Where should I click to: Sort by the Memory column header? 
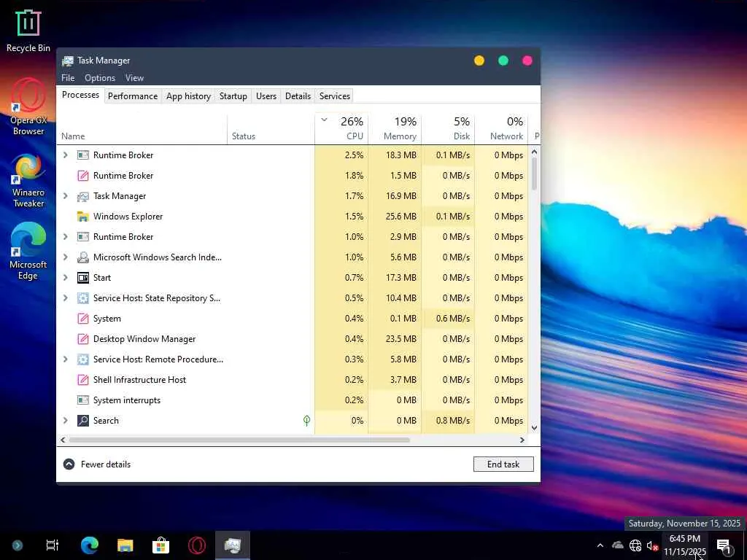[x=395, y=128]
